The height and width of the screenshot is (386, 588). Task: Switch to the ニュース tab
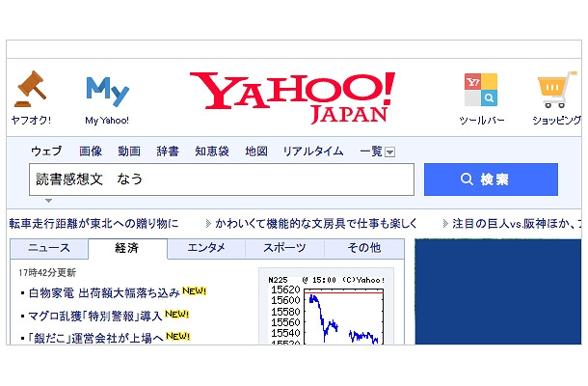49,248
